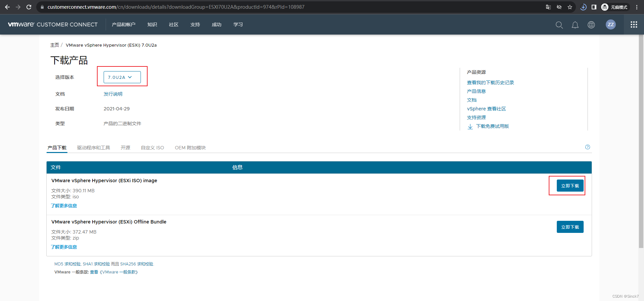
Task: Bookmark this page with star icon
Action: [570, 7]
